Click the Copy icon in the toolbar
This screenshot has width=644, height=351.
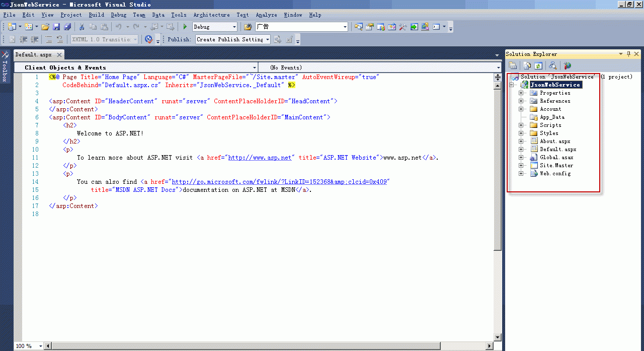coord(93,27)
